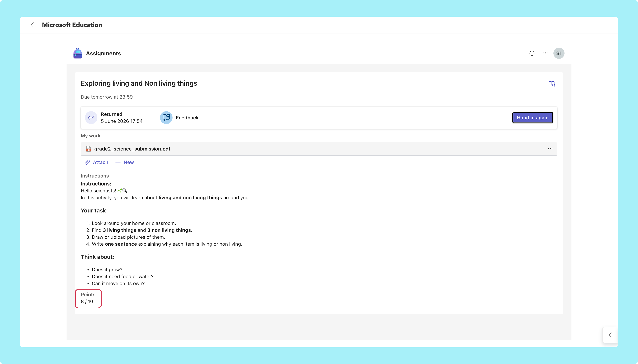Expand the collapsed side panel chevron
Screen dimensions: 638x364
610,335
